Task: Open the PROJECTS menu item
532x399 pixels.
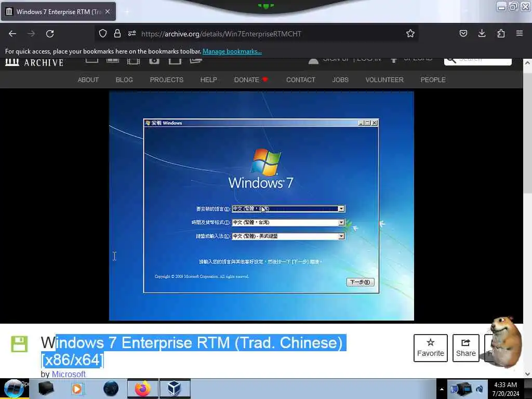Action: click(x=167, y=79)
